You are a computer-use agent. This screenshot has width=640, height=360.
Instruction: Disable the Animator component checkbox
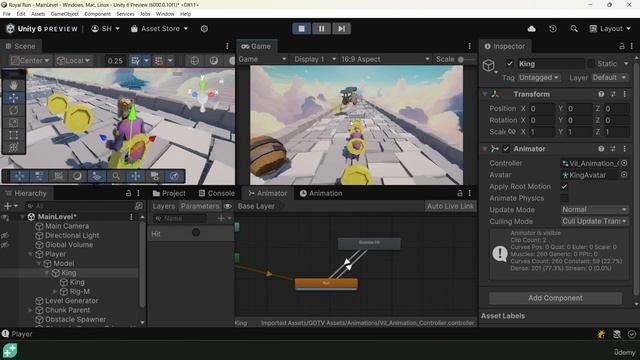(506, 149)
